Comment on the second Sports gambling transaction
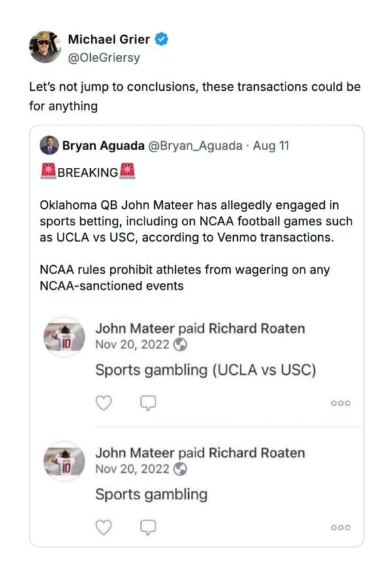Image resolution: width=392 pixels, height=576 pixels. (x=150, y=527)
